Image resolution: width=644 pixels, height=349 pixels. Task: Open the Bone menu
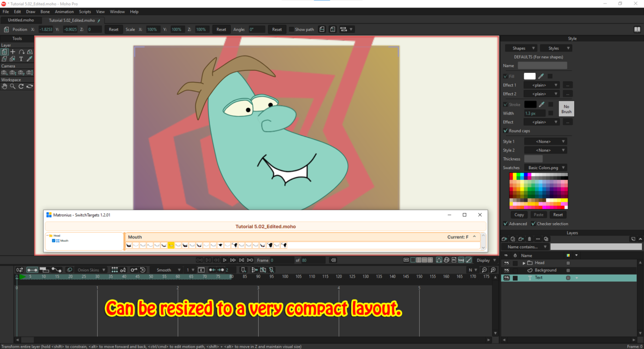pyautogui.click(x=45, y=11)
